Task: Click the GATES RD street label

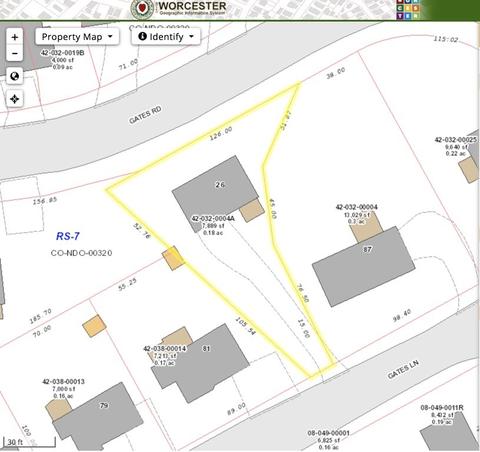Action: 145,115
